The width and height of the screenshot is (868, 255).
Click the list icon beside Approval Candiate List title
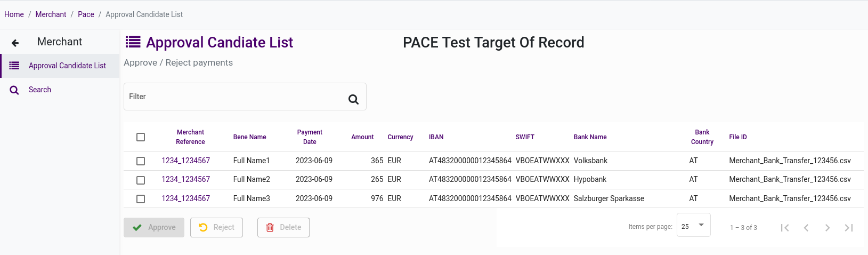[133, 42]
